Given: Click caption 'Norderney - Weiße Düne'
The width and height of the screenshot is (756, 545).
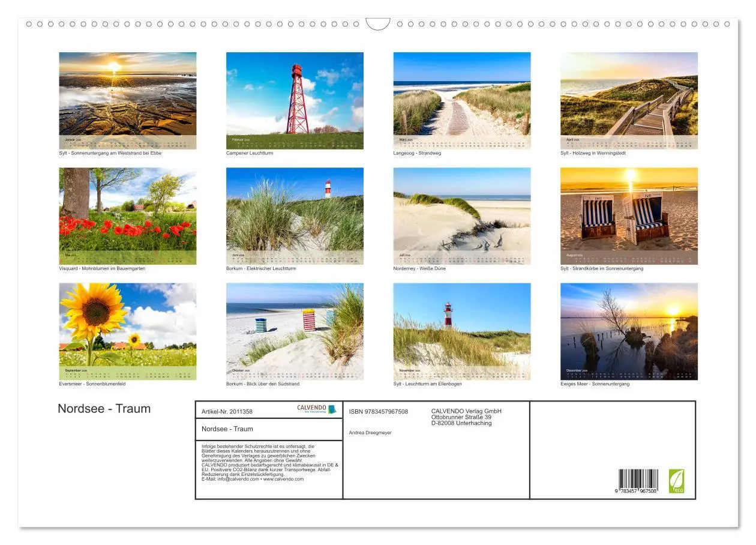Looking at the screenshot, I should [419, 268].
